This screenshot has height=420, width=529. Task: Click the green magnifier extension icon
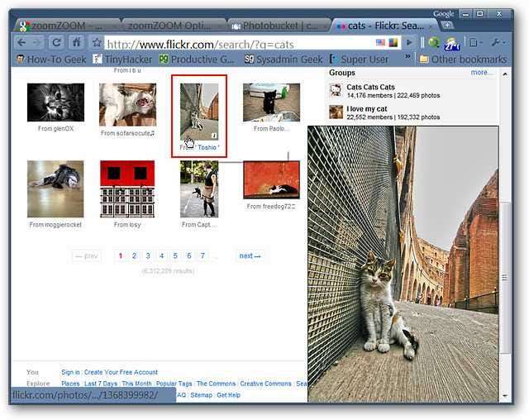tap(434, 42)
